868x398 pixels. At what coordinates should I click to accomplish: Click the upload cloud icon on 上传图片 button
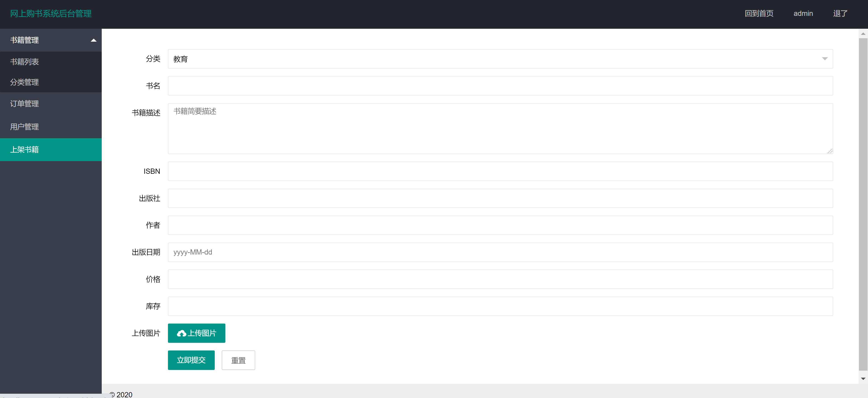point(182,333)
